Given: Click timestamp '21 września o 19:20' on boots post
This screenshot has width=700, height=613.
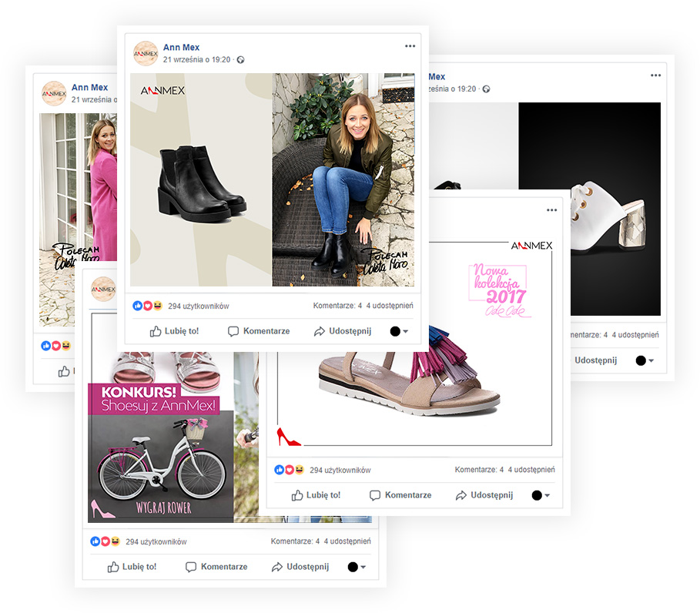Looking at the screenshot, I should pos(196,59).
